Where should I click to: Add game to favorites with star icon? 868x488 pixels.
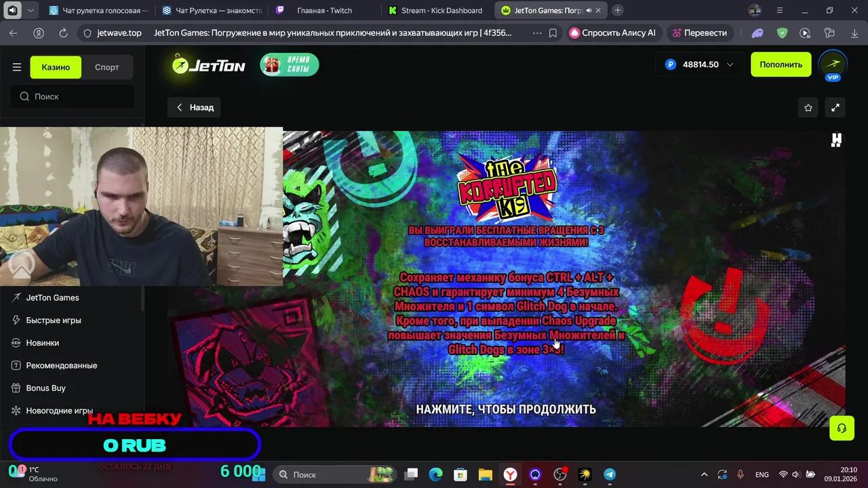808,107
